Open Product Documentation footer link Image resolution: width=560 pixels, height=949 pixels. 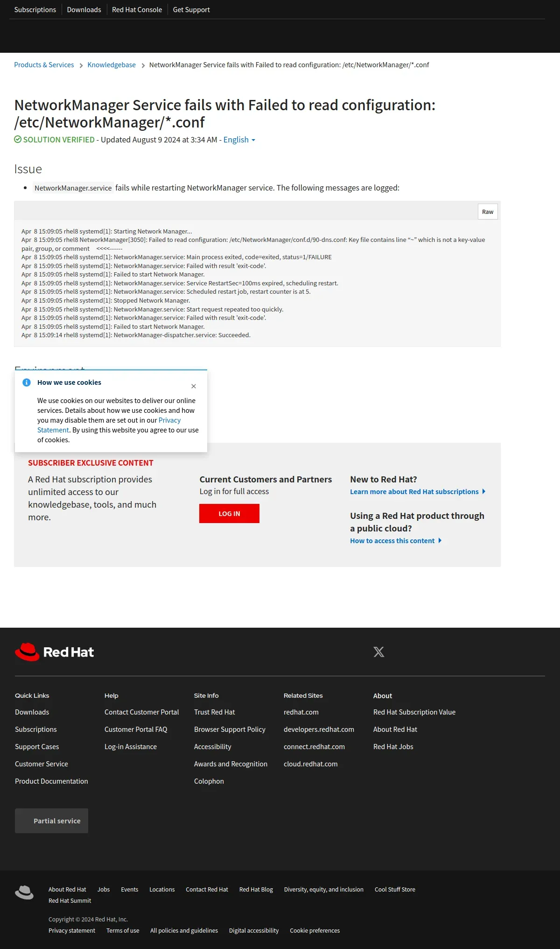point(51,781)
